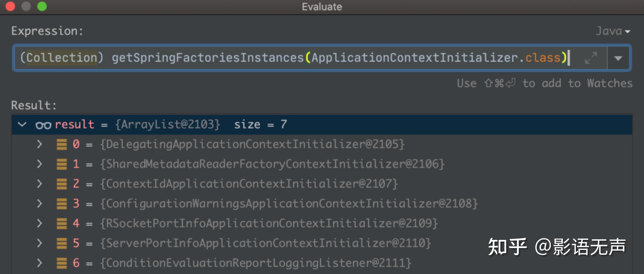This screenshot has height=274, width=644.
Task: Select the {ServerPortInfoApplicationContextInitializer@2110} row
Action: point(322,243)
